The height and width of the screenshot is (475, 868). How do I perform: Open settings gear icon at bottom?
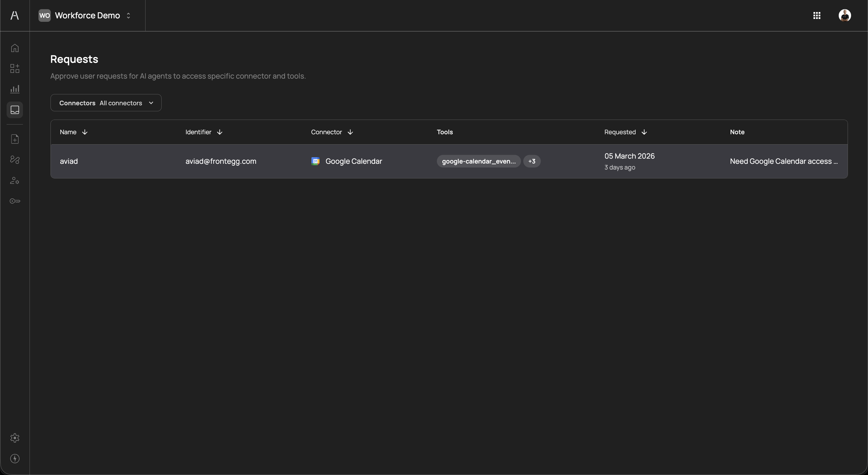(15, 438)
